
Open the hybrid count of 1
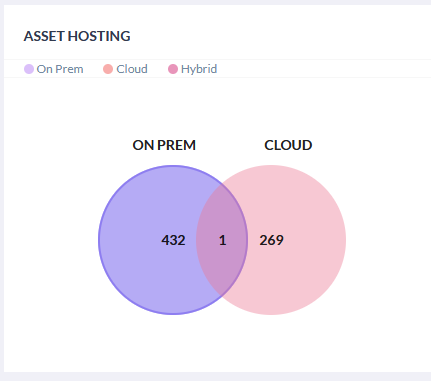[x=223, y=240]
